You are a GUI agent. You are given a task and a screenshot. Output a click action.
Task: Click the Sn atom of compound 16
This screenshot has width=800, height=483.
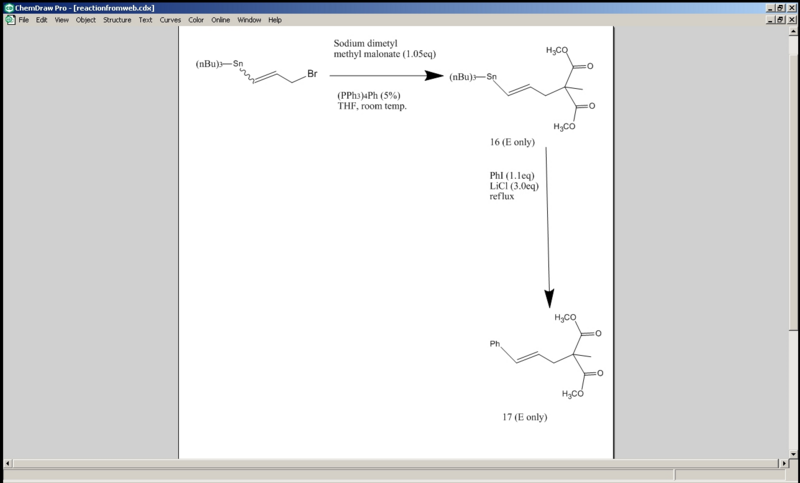click(x=491, y=77)
